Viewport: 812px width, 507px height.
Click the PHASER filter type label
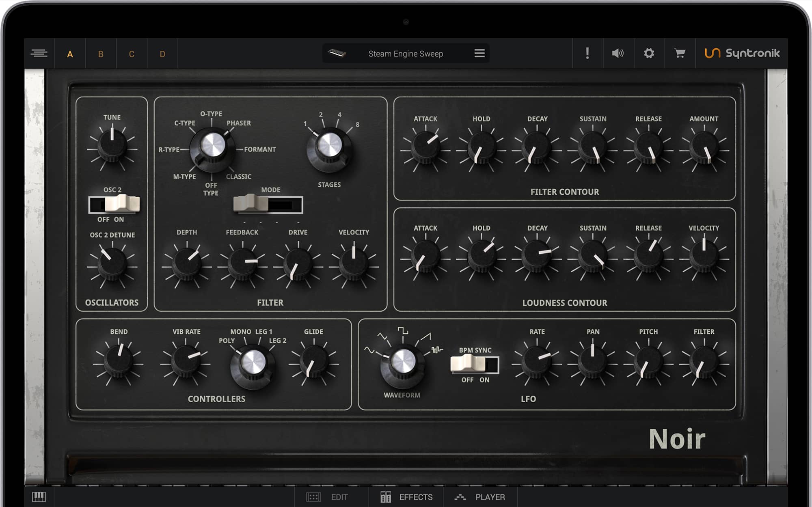(x=239, y=123)
